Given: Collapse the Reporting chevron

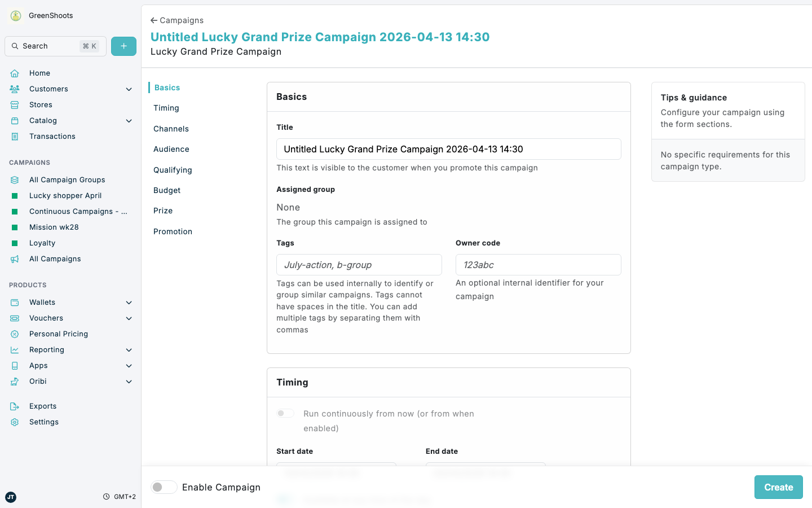Looking at the screenshot, I should pos(129,349).
